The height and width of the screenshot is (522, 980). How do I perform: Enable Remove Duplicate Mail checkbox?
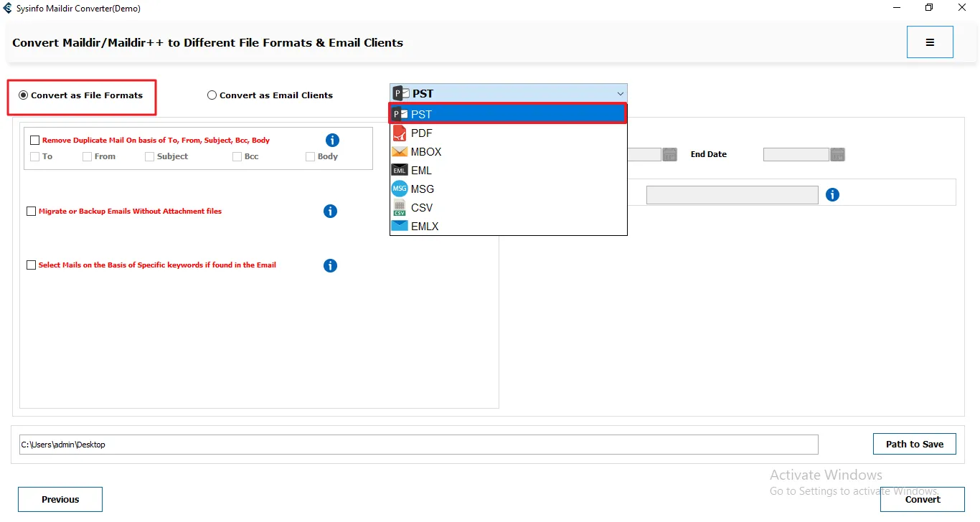[x=34, y=141]
